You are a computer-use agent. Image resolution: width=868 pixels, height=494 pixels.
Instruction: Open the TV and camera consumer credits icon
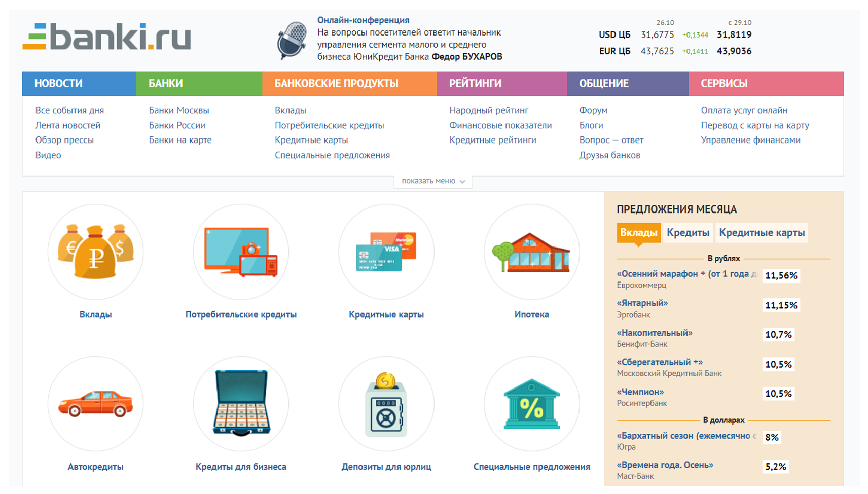click(x=241, y=252)
